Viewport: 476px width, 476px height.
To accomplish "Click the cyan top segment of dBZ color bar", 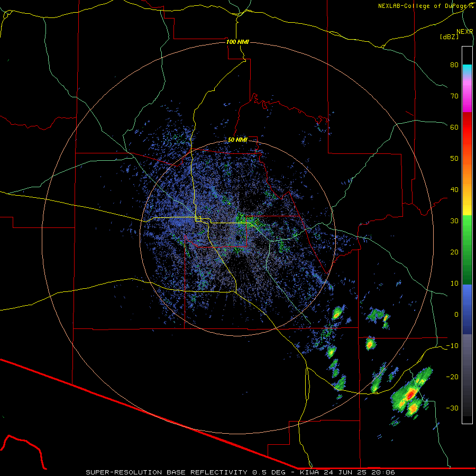I will pyautogui.click(x=467, y=69).
